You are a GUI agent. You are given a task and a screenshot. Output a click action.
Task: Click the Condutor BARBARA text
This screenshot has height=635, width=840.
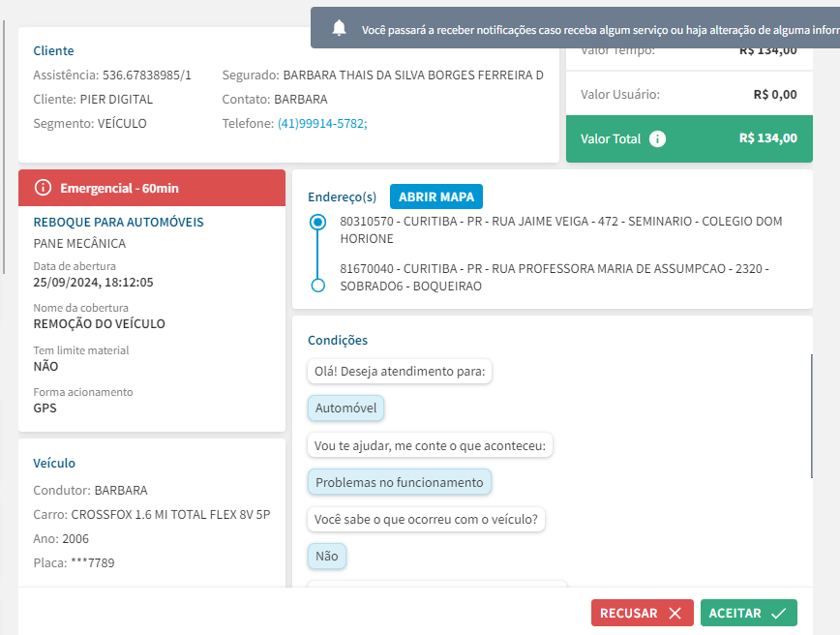tap(91, 491)
